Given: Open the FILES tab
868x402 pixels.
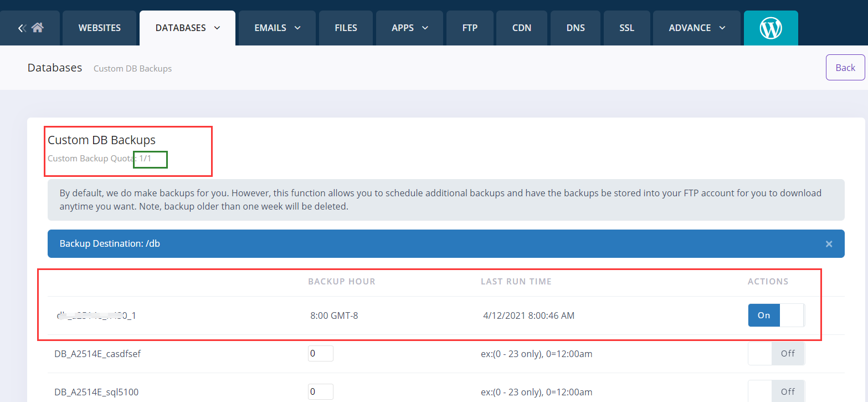Looking at the screenshot, I should tap(346, 28).
